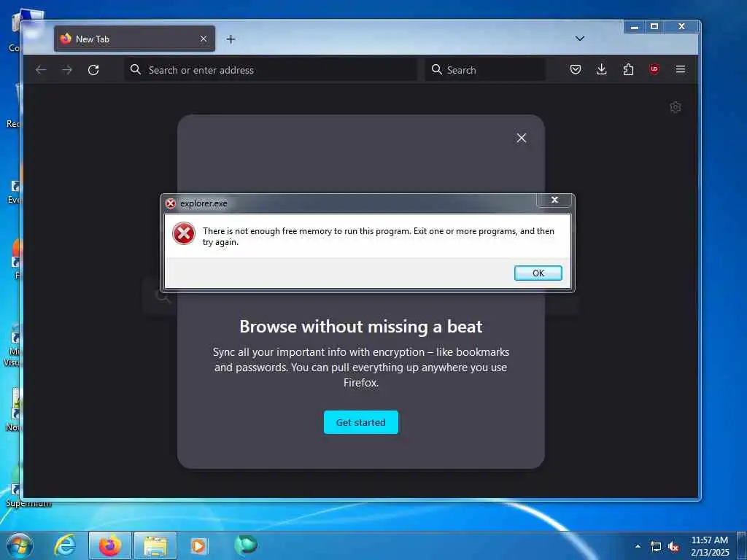Click the 'Browse without missing a beat' heading

(360, 327)
